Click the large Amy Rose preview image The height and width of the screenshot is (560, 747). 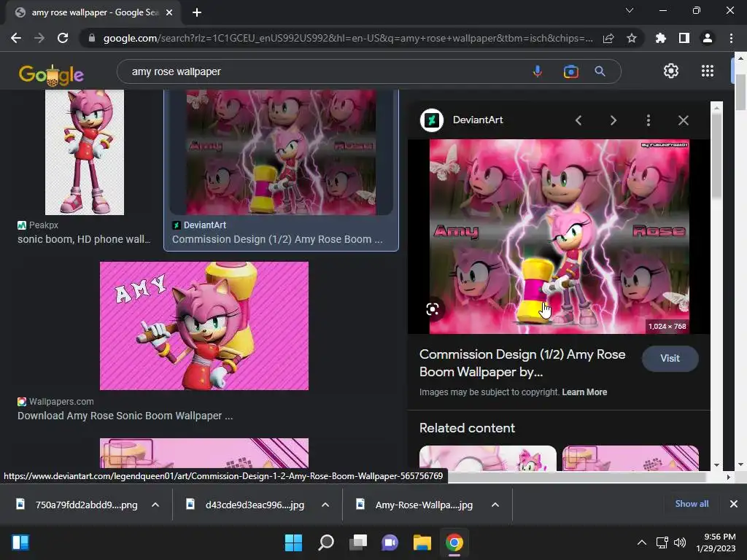[559, 236]
